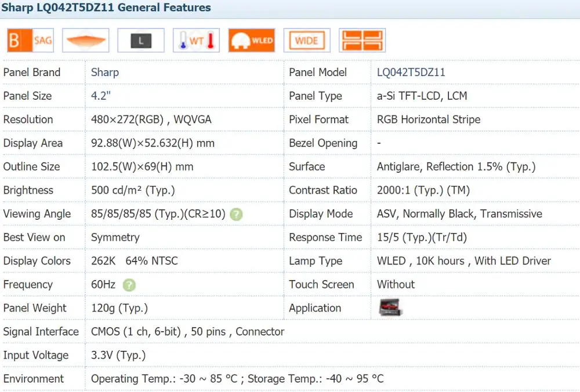Click the Panel Model label
Image resolution: width=580 pixels, height=392 pixels.
pos(318,72)
